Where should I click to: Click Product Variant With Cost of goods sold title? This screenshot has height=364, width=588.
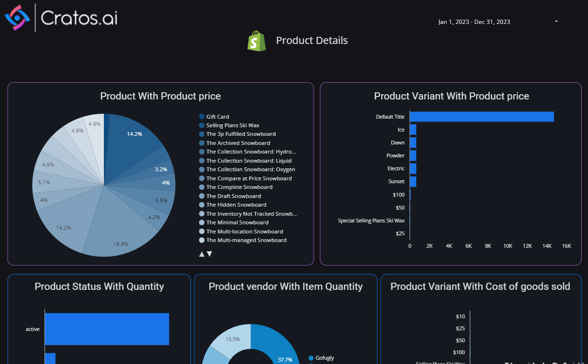click(x=480, y=287)
